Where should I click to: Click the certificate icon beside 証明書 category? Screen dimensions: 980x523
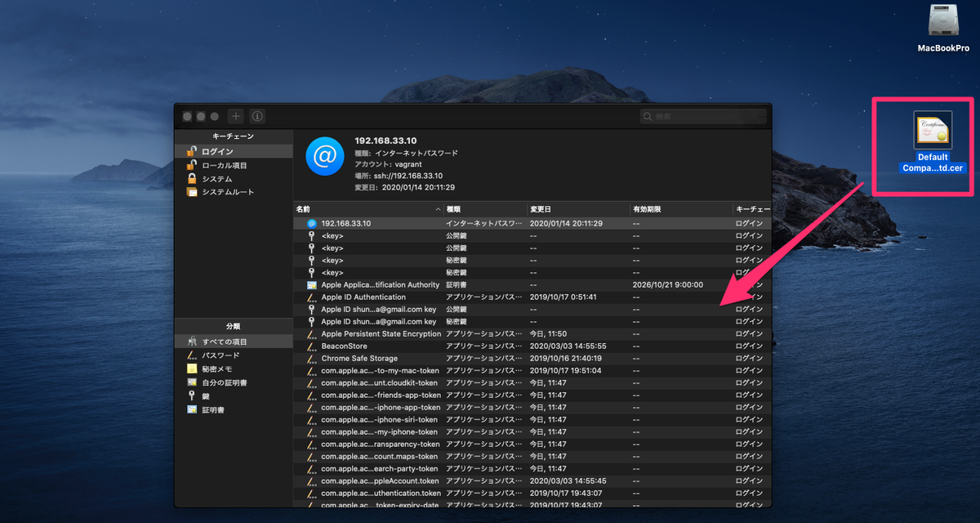click(x=192, y=409)
